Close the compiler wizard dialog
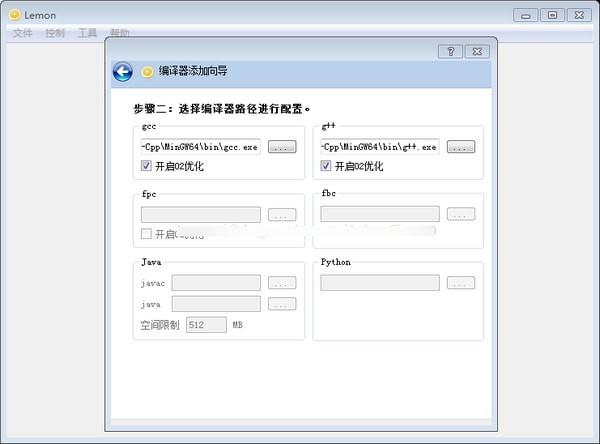The width and height of the screenshot is (600, 444). [477, 52]
